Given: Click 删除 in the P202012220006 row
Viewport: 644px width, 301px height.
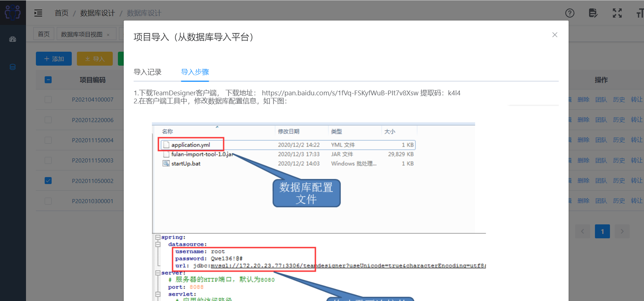Looking at the screenshot, I should click(583, 120).
